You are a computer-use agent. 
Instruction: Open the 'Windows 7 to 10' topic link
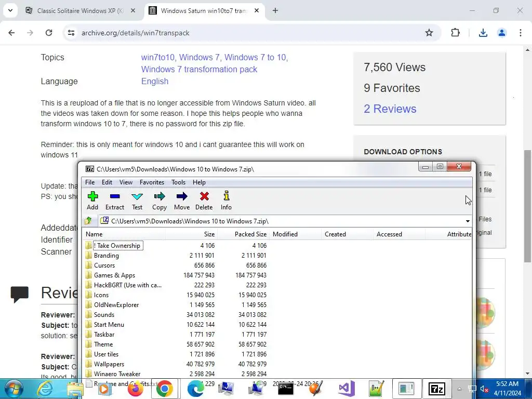[255, 57]
